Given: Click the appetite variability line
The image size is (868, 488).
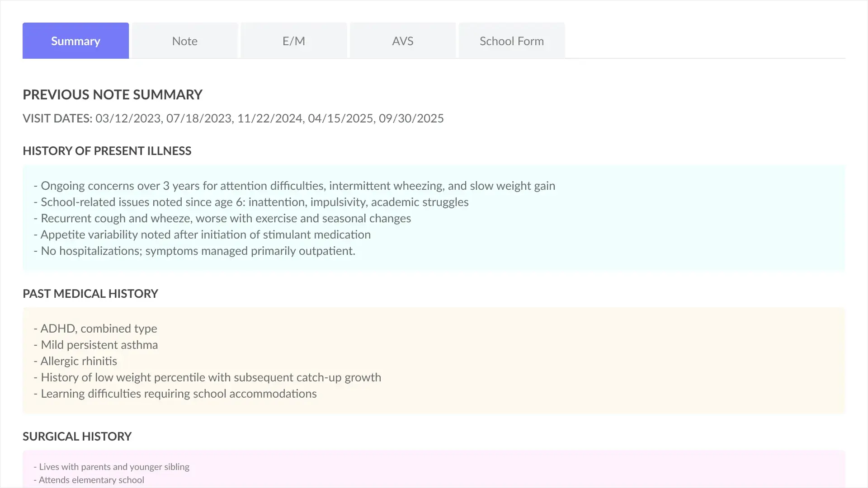Looking at the screenshot, I should pos(202,235).
